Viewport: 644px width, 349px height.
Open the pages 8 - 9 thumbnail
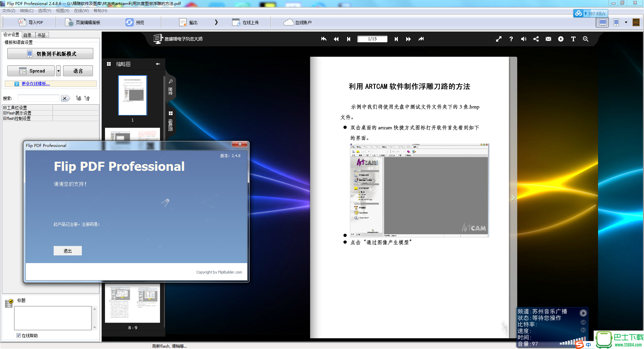click(x=132, y=303)
